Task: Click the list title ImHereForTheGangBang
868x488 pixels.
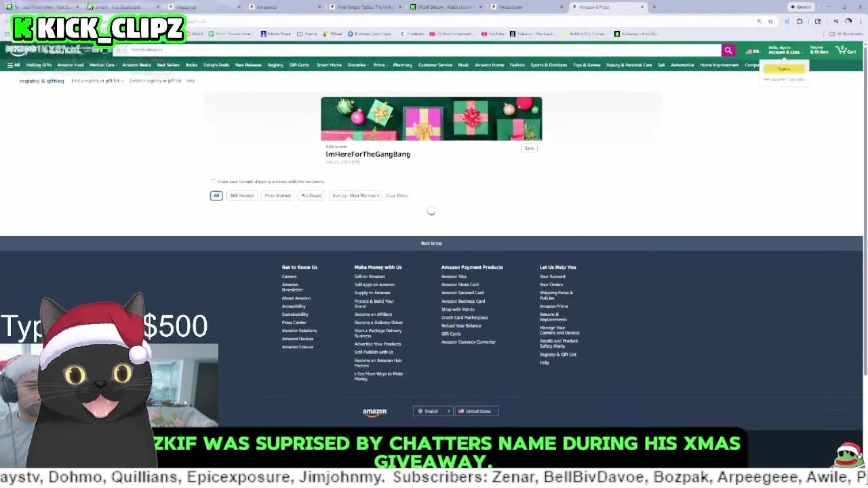Action: (x=368, y=155)
